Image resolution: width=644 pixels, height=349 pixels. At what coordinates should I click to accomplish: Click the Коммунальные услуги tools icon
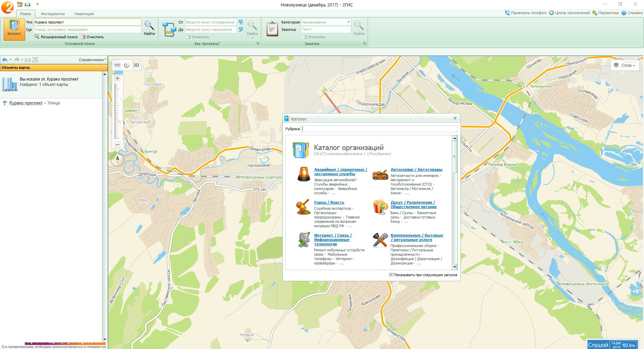pos(380,240)
